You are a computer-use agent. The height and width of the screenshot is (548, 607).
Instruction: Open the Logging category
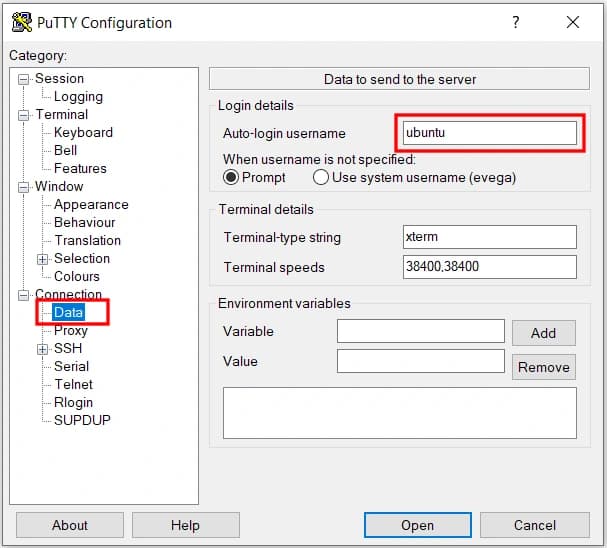point(78,97)
